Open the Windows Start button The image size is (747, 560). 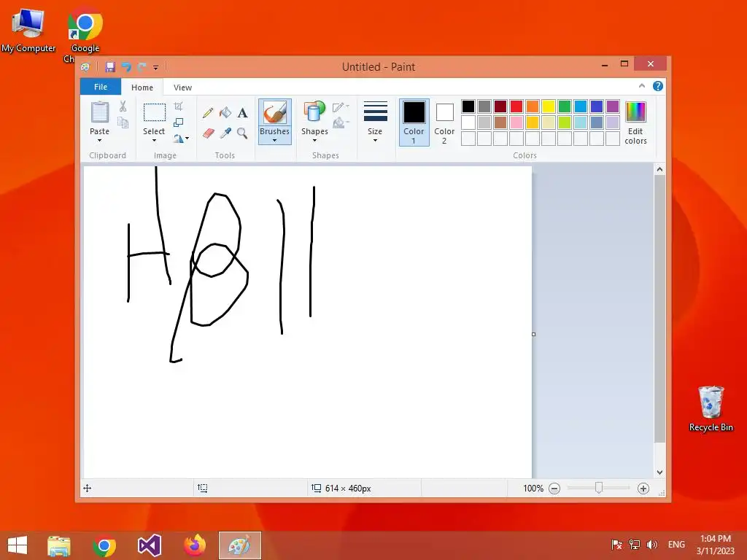pyautogui.click(x=18, y=545)
